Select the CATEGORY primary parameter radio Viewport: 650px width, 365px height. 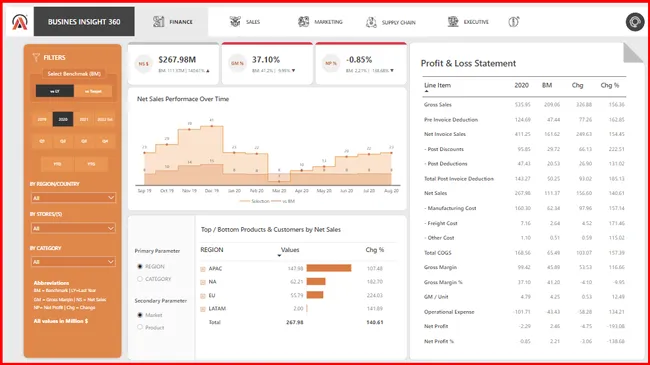140,279
